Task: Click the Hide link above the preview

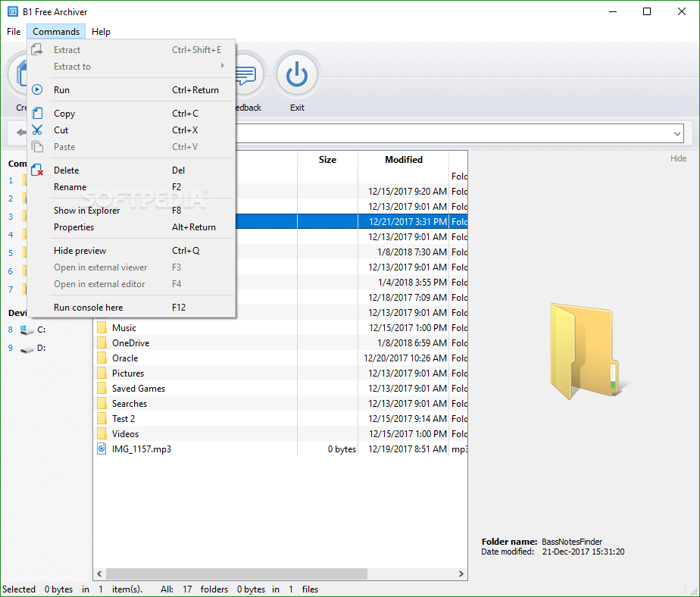Action: coord(678,158)
